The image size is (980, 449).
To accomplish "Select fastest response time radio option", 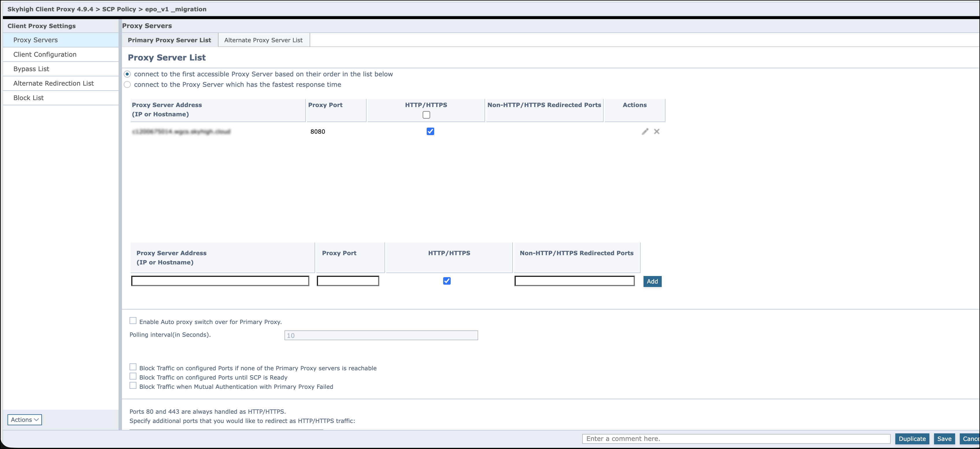I will point(127,84).
